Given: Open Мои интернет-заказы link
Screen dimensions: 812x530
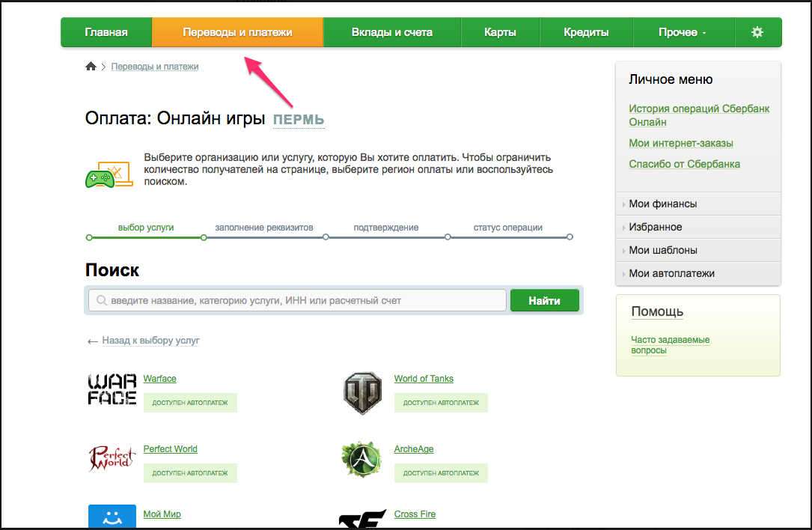Looking at the screenshot, I should [x=681, y=143].
